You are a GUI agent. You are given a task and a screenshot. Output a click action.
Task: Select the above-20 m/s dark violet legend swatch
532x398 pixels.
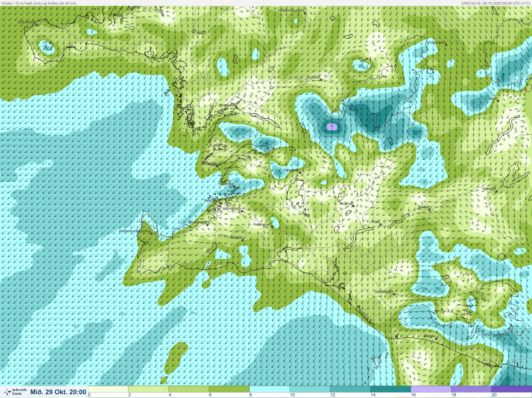click(511, 389)
